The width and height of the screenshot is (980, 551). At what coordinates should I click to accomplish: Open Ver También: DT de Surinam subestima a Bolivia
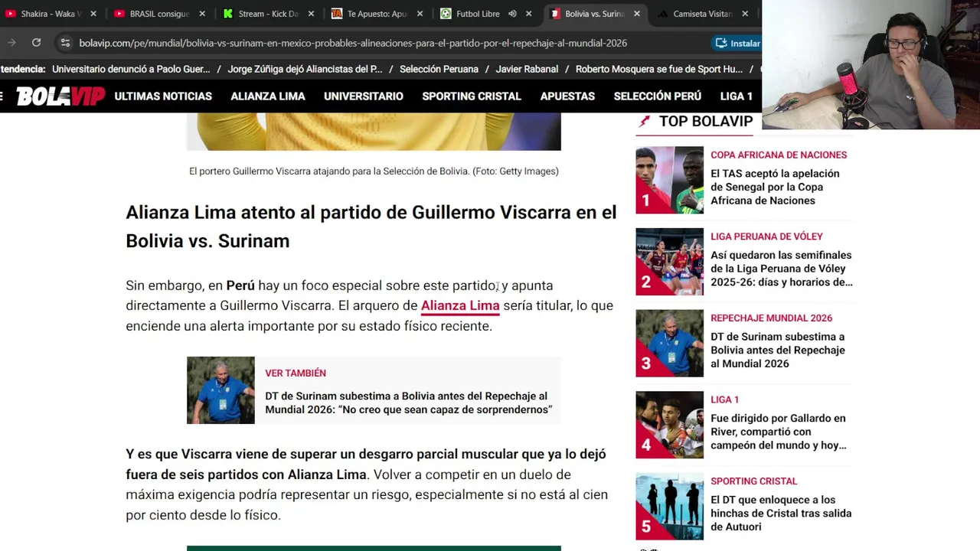[x=409, y=403]
